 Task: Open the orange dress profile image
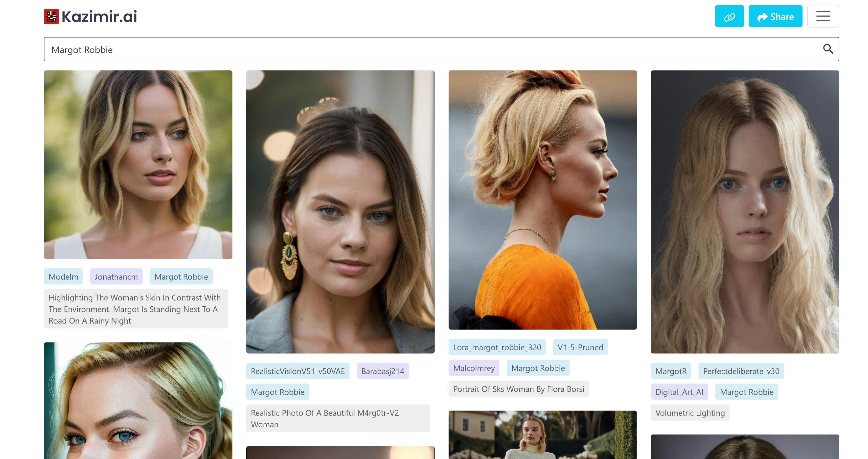(x=542, y=200)
